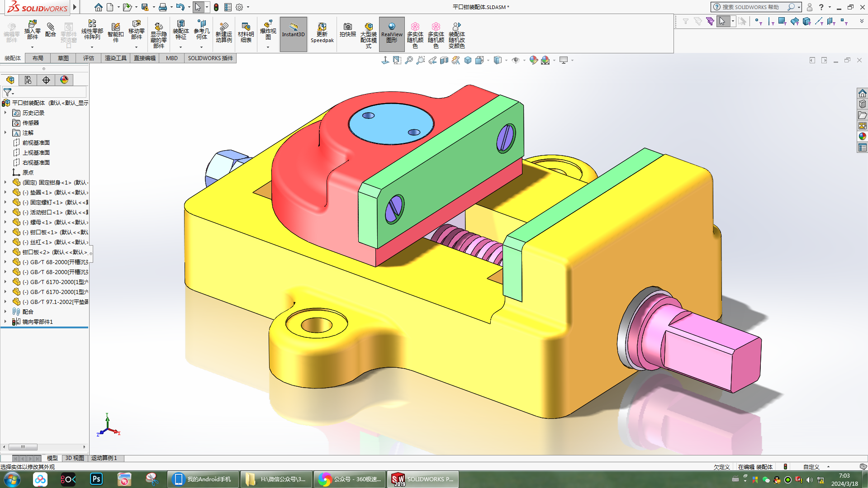Screen dimensions: 868x488
Task: Click Zoom to Fit magnifier in view toolbar
Action: pyautogui.click(x=409, y=60)
